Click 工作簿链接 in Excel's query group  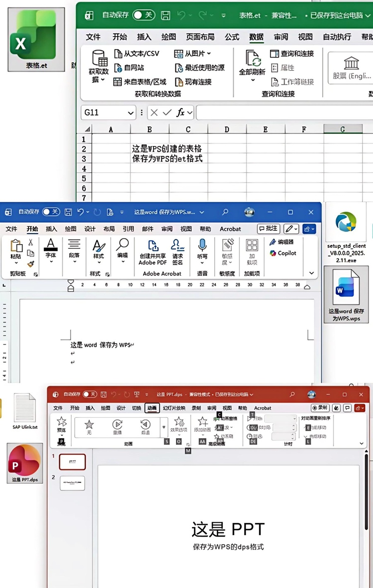click(x=295, y=82)
